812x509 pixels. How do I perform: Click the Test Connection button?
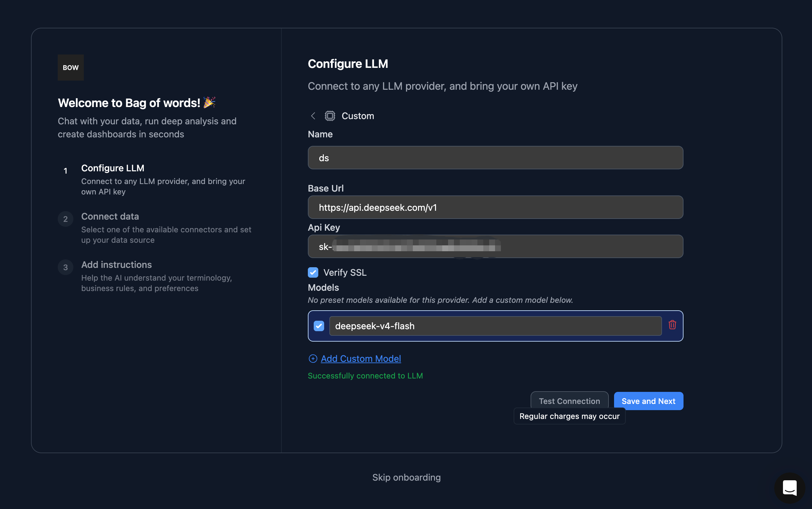569,401
